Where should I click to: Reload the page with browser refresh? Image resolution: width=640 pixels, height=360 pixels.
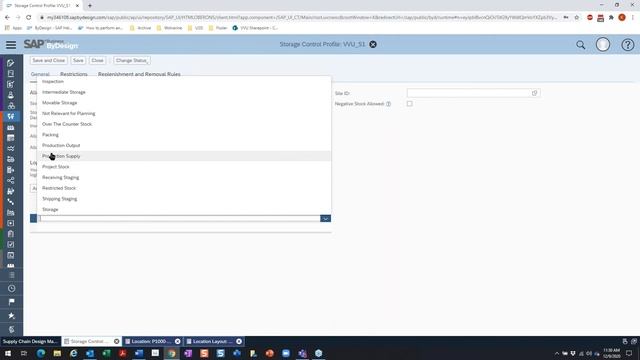click(x=29, y=18)
